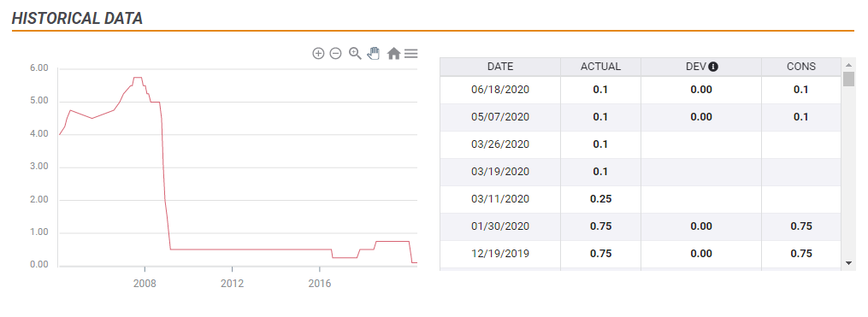Click the table scrollbar thumb

pos(848,79)
